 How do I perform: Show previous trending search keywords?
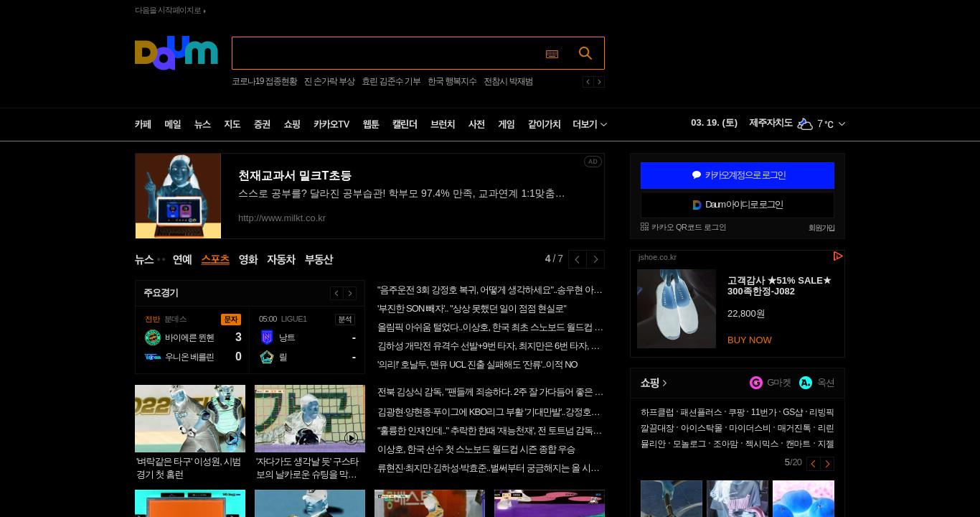click(x=588, y=82)
